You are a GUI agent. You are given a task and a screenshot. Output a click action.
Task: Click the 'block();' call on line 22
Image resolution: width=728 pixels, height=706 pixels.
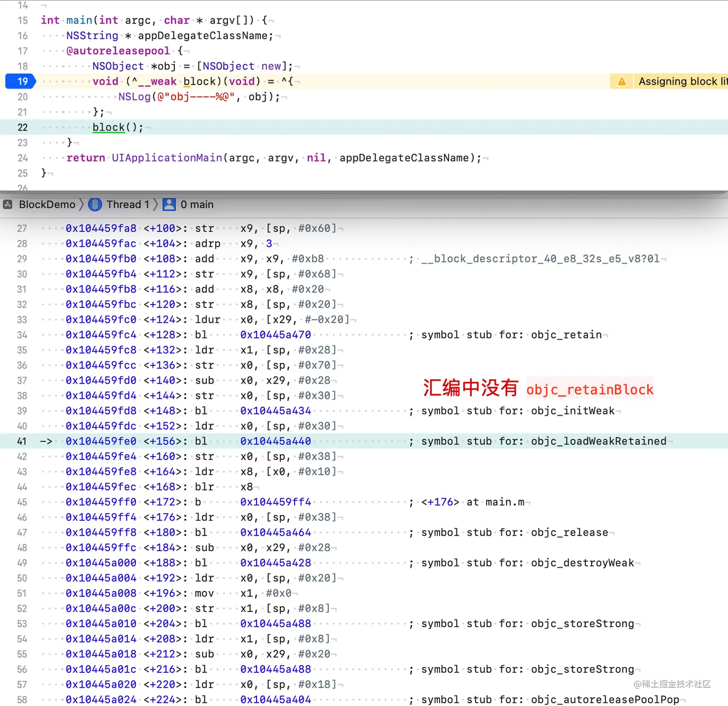click(117, 128)
